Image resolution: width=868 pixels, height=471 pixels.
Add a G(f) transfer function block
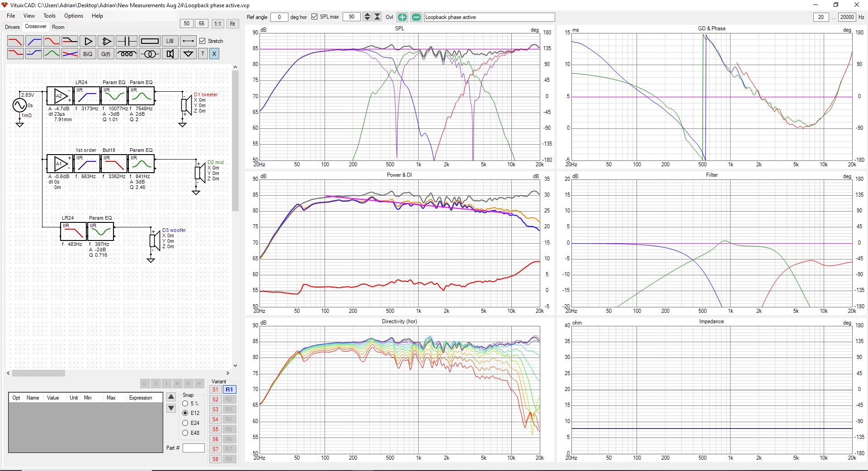(106, 54)
